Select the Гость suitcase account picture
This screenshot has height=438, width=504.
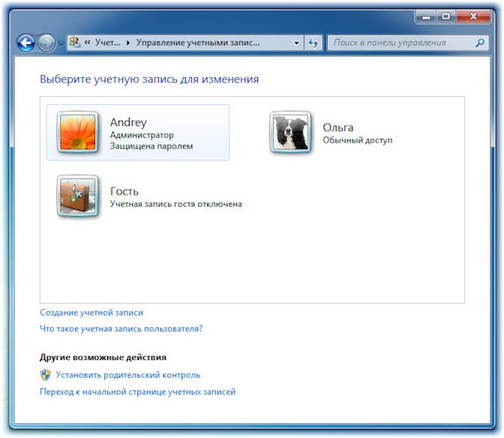78,196
